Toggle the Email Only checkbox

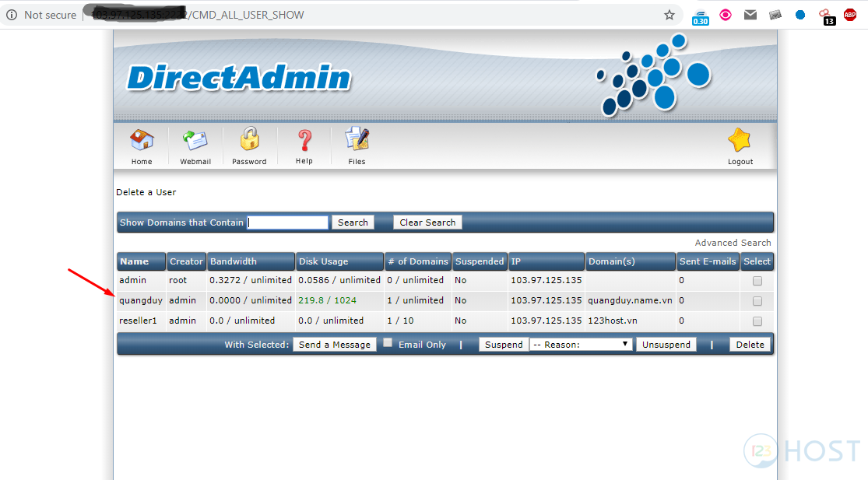tap(388, 343)
